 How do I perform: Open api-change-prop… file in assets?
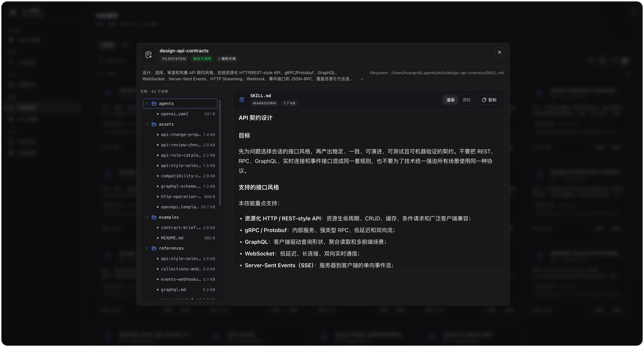180,134
